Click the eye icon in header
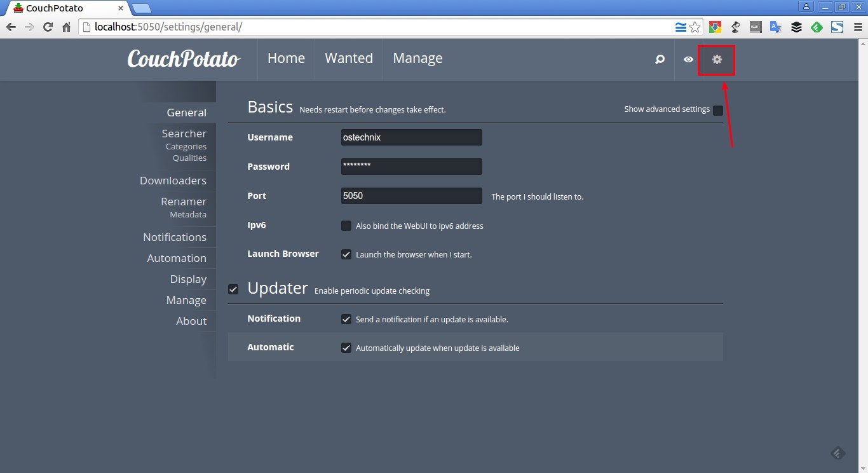Viewport: 868px width, 473px height. click(x=688, y=60)
